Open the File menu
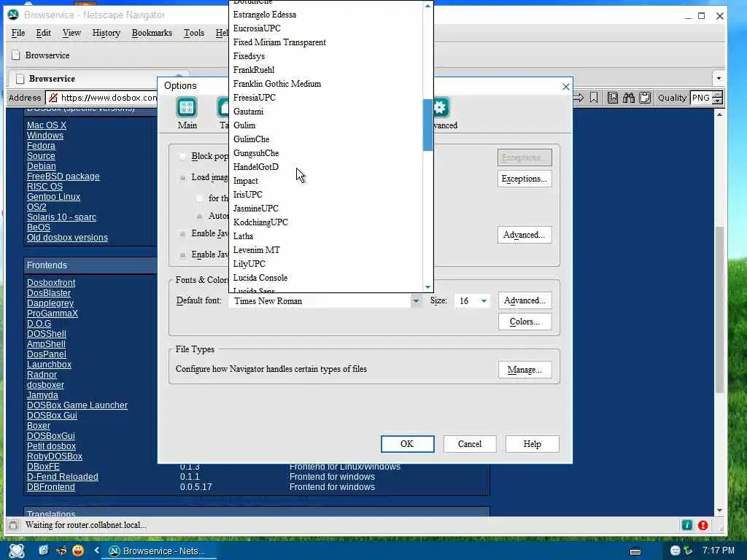The width and height of the screenshot is (747, 560). coord(18,33)
